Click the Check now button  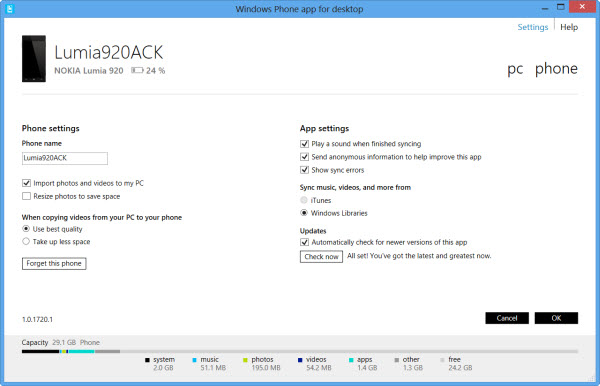click(x=321, y=257)
